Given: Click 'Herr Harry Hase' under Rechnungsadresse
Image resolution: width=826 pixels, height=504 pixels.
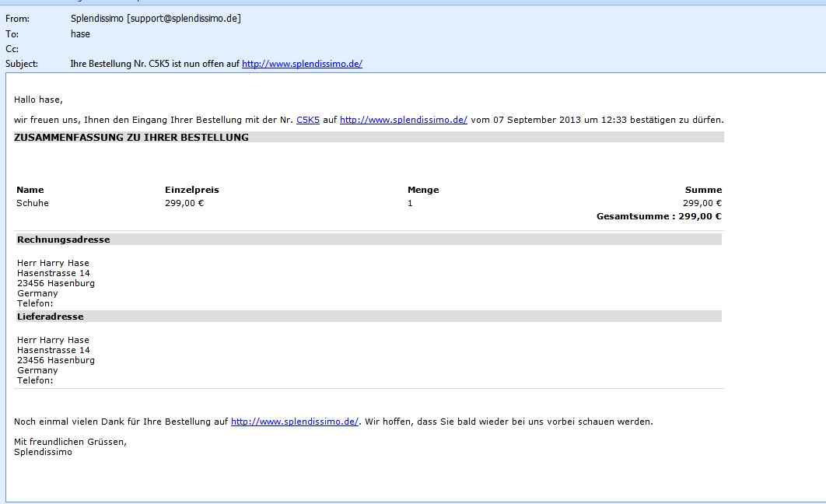Looking at the screenshot, I should pos(53,263).
